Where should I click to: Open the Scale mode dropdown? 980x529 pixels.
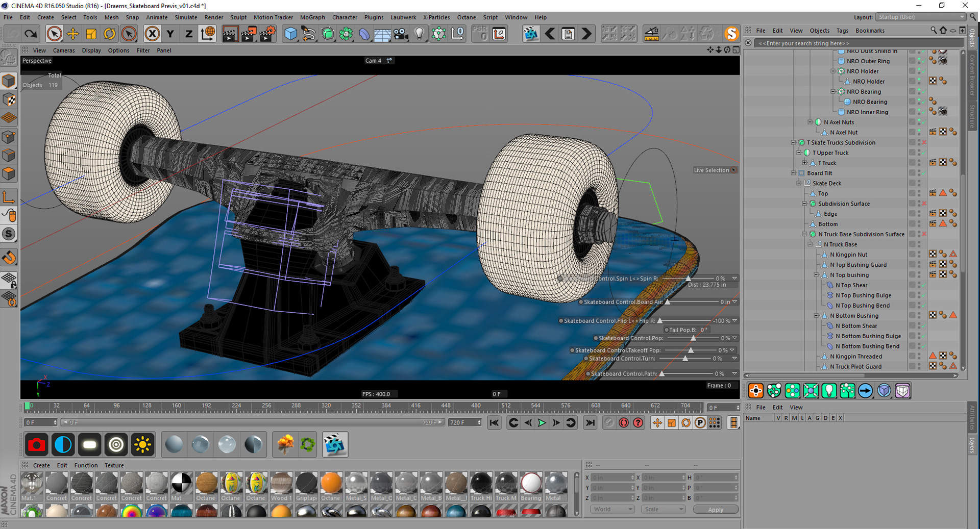coord(663,509)
